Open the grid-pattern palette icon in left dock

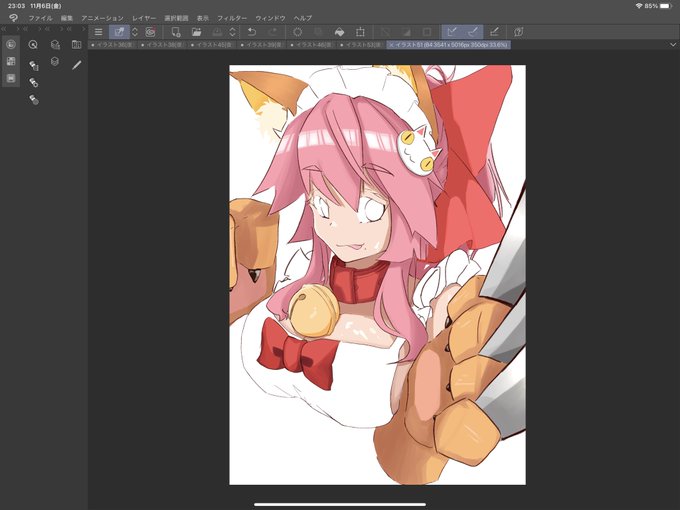[x=11, y=61]
